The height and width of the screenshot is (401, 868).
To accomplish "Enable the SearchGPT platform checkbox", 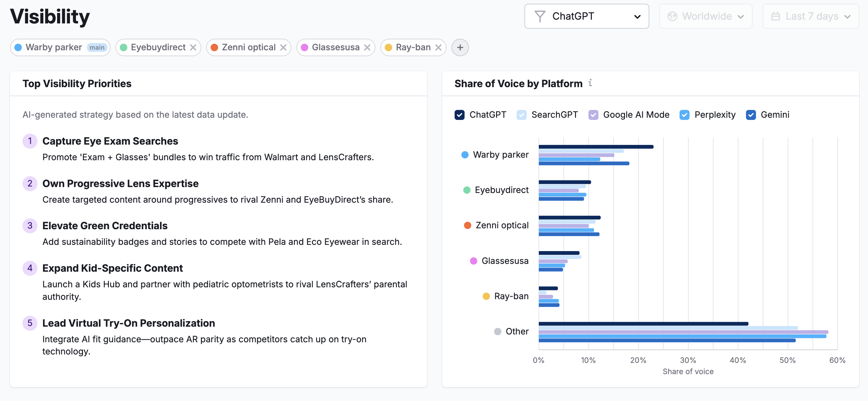I will tap(522, 115).
